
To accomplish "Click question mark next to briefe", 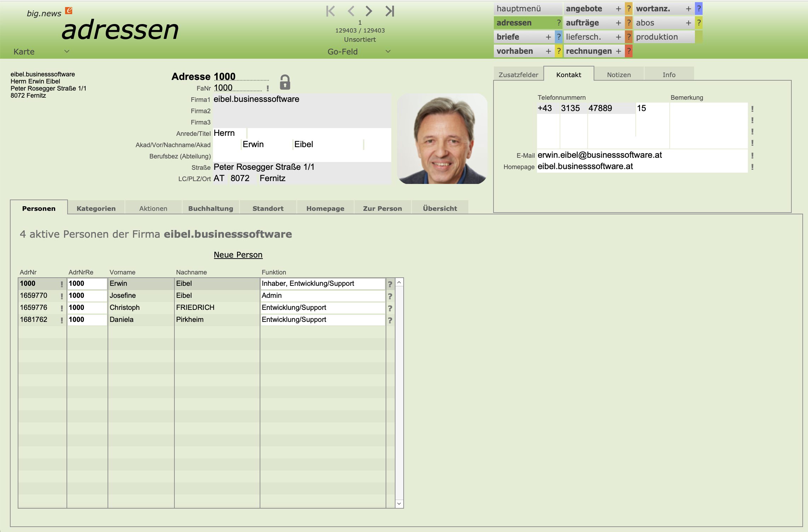I will [559, 37].
